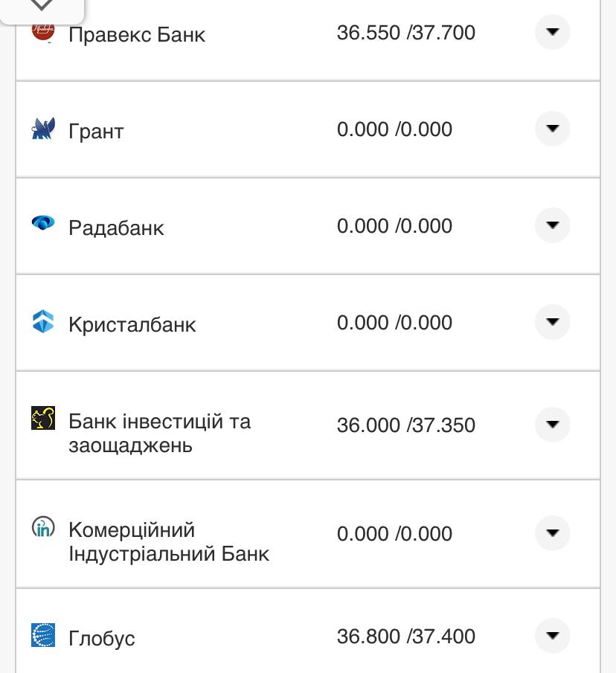
Task: Click the Глобус bank logo icon
Action: pyautogui.click(x=43, y=635)
